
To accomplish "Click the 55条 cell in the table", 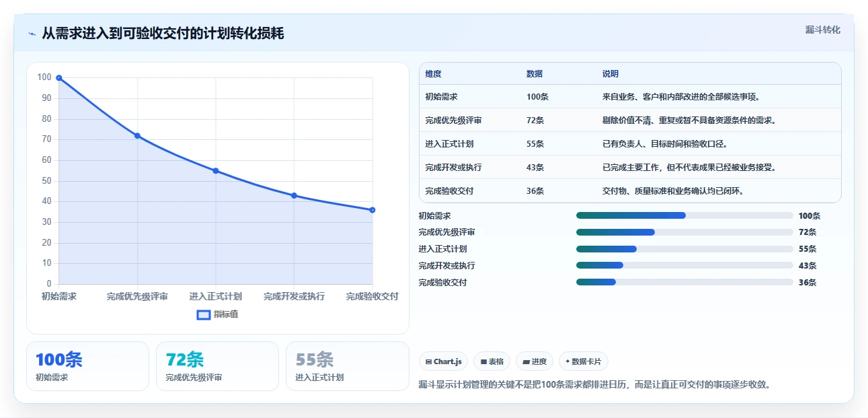I will click(x=536, y=144).
